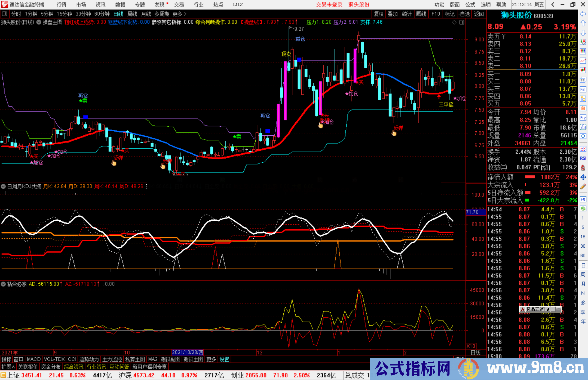Select the 60 minute sidebar period
588x380 pixels.
[x=583, y=256]
